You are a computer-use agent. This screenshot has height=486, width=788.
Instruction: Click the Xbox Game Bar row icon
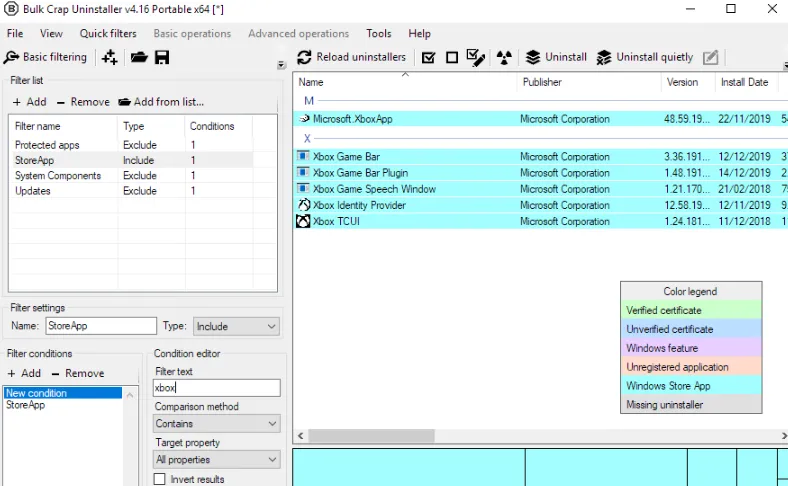303,156
